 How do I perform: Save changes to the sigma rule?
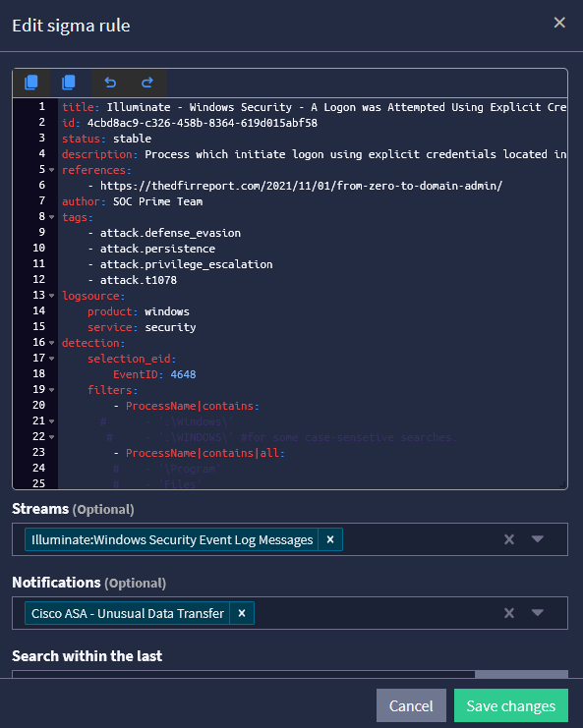coord(511,705)
